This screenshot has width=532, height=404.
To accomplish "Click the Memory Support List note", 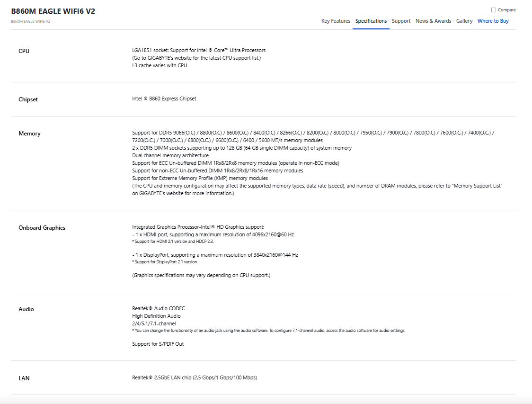I will click(x=317, y=189).
